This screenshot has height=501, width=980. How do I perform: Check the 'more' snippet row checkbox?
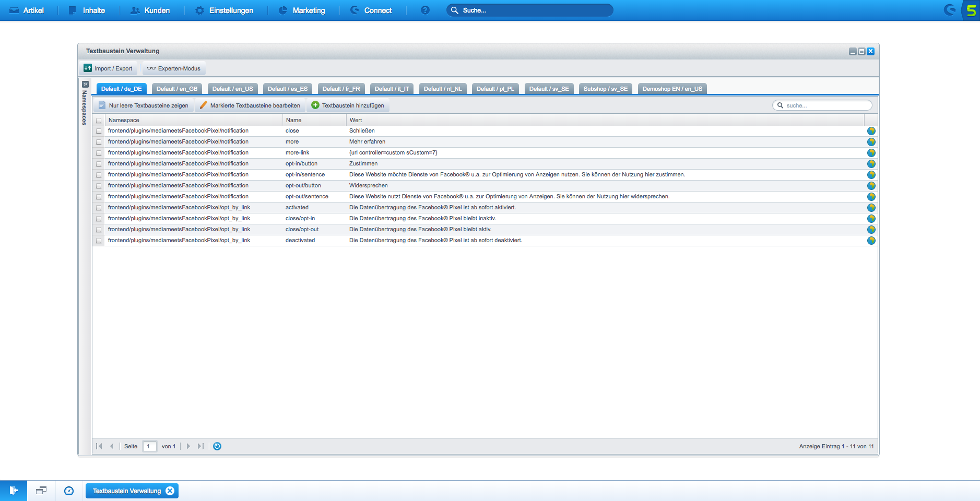(99, 142)
